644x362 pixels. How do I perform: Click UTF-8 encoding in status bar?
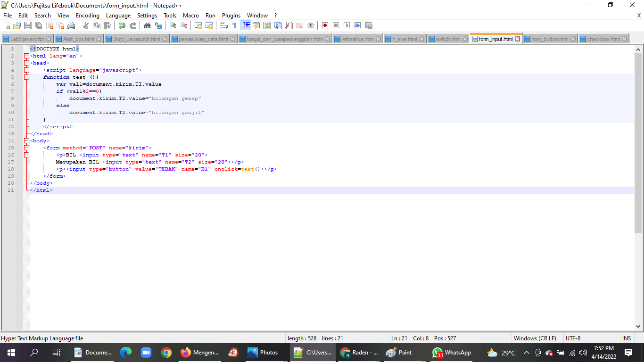pyautogui.click(x=573, y=338)
